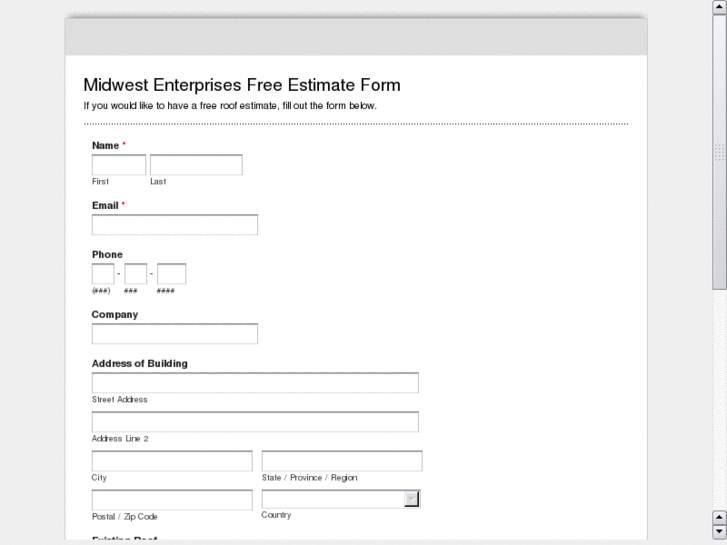Click the Phone field label
727x545 pixels.
107,254
